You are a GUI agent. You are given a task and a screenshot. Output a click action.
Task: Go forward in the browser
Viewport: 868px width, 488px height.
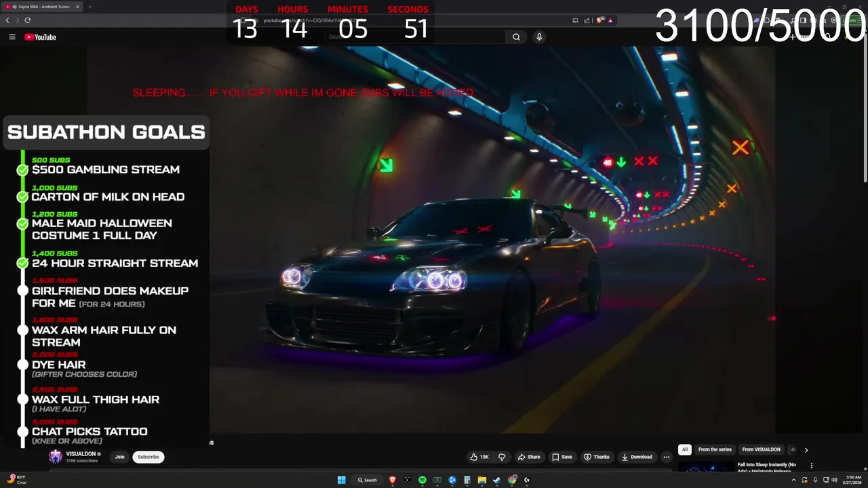click(18, 20)
